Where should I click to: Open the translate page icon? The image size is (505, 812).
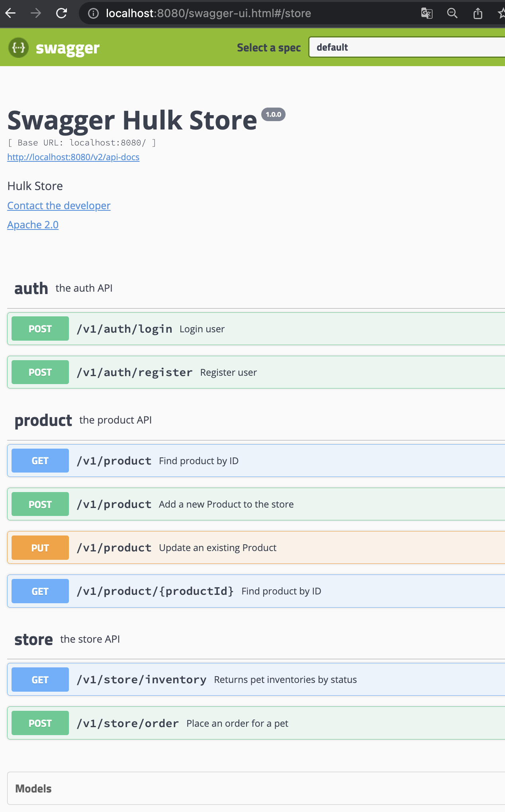coord(427,14)
